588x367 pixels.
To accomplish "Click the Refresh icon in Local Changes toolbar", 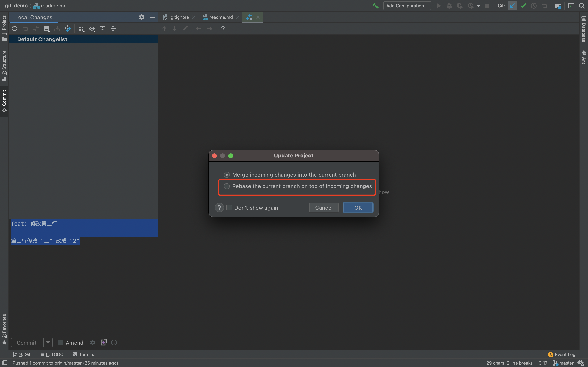I will (14, 29).
